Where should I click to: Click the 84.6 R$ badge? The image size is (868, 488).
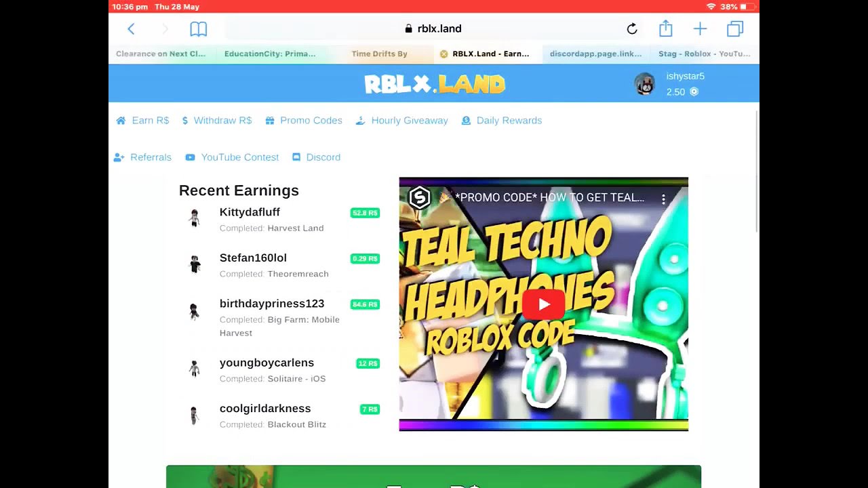pos(365,304)
